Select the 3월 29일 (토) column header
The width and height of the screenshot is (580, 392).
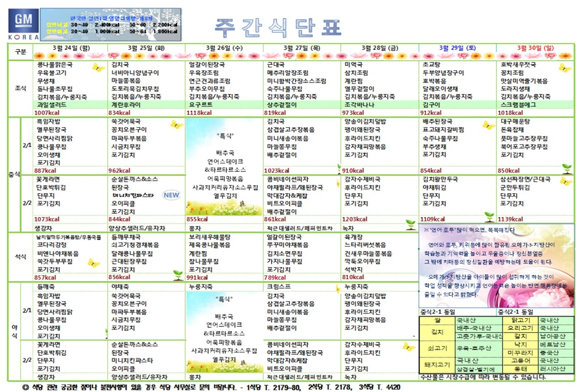coord(457,48)
